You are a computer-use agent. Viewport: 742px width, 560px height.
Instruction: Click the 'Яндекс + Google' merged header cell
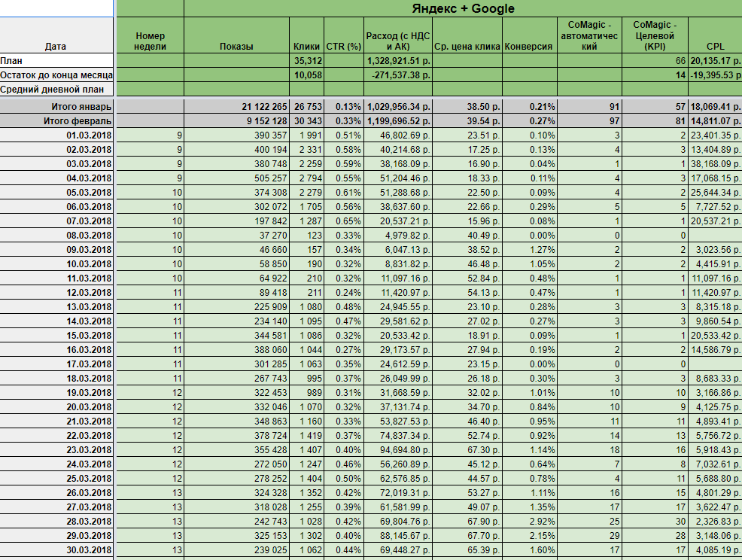(x=463, y=8)
